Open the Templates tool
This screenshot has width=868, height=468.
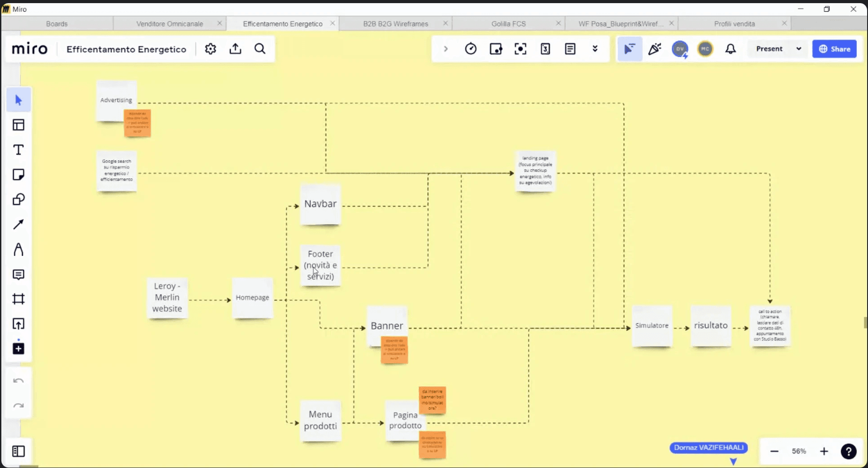[18, 125]
